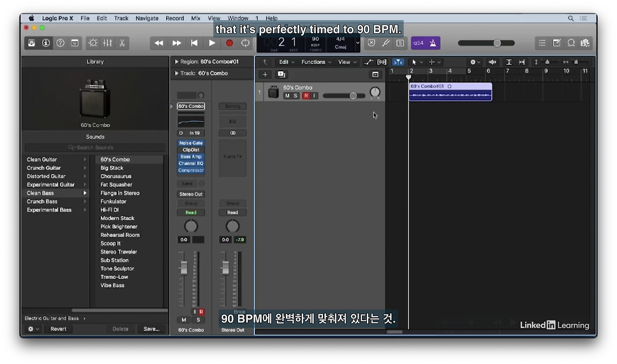
Task: Start recording with the red Record button
Action: [x=229, y=43]
